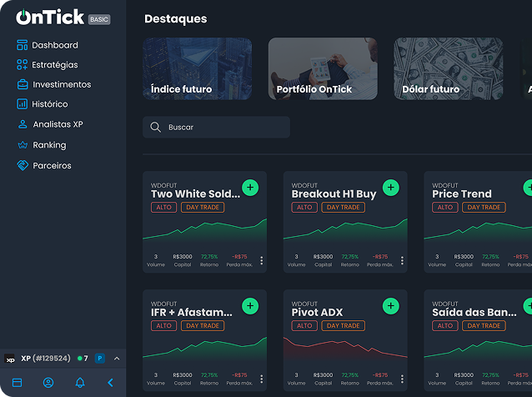Go to Estratégias section

click(55, 65)
